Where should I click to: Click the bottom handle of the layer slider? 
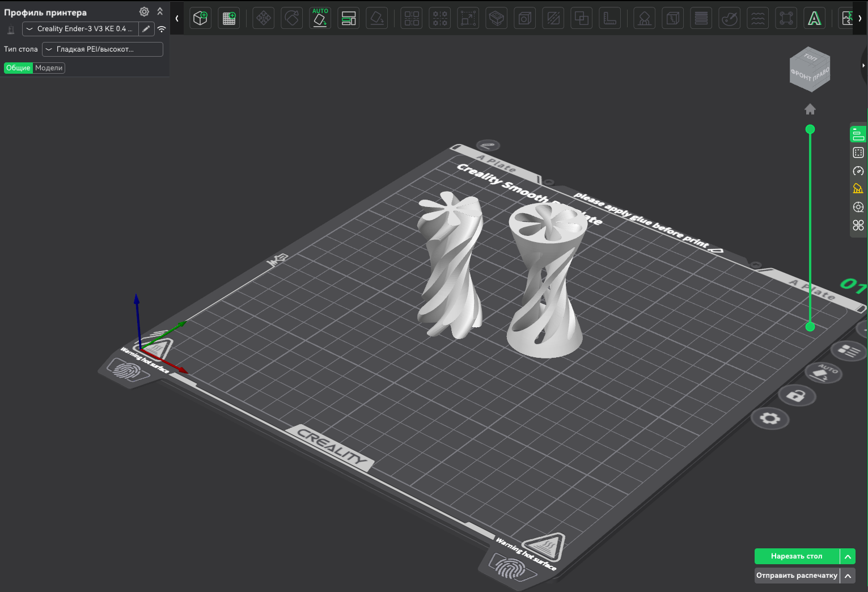point(810,327)
